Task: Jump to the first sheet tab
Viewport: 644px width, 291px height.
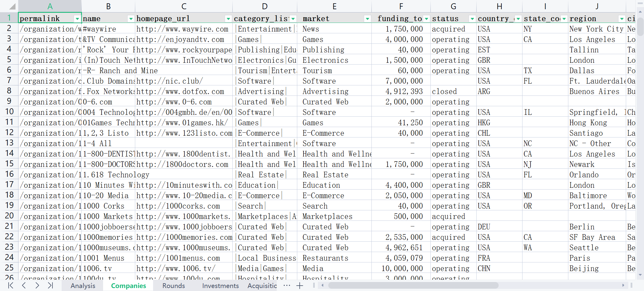Action: 11,286
